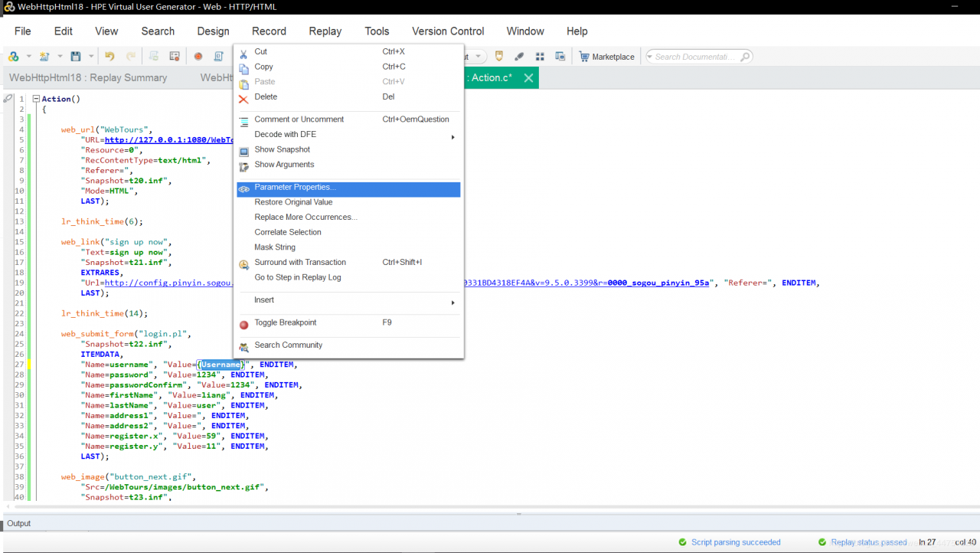Viewport: 980px width, 553px height.
Task: Select Search Community menu entry
Action: (349, 345)
